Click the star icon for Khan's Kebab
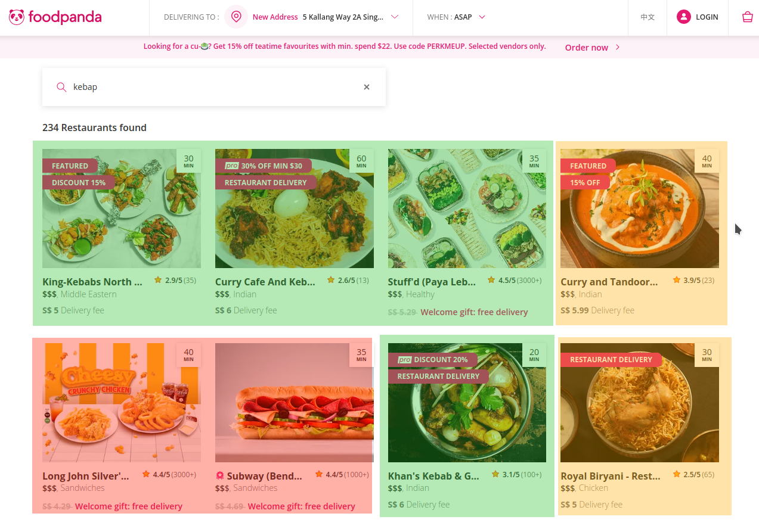 click(495, 474)
